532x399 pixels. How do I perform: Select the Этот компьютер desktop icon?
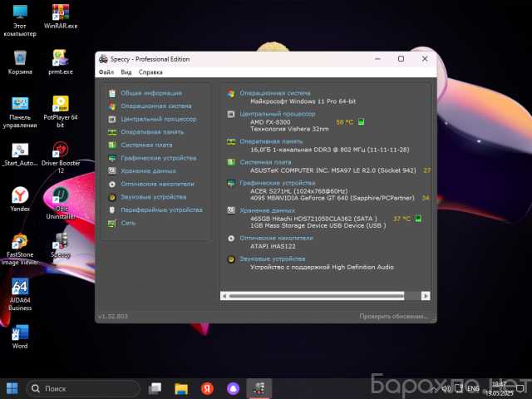pyautogui.click(x=20, y=20)
